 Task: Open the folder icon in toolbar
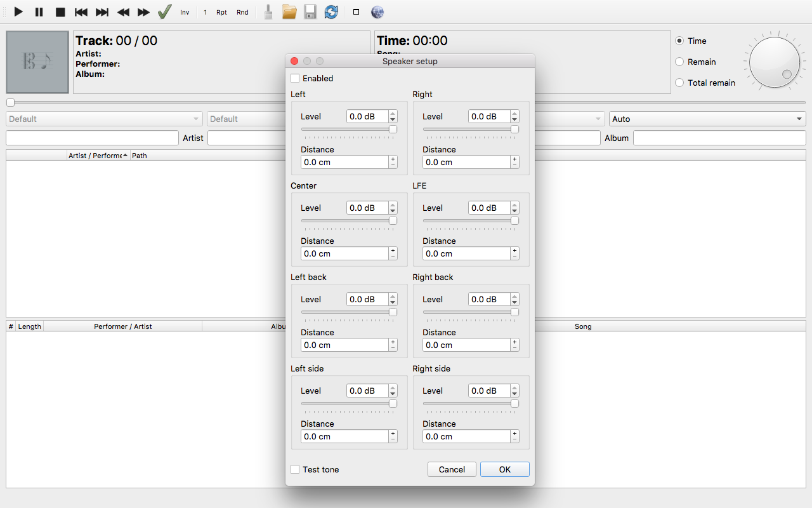[x=289, y=12]
